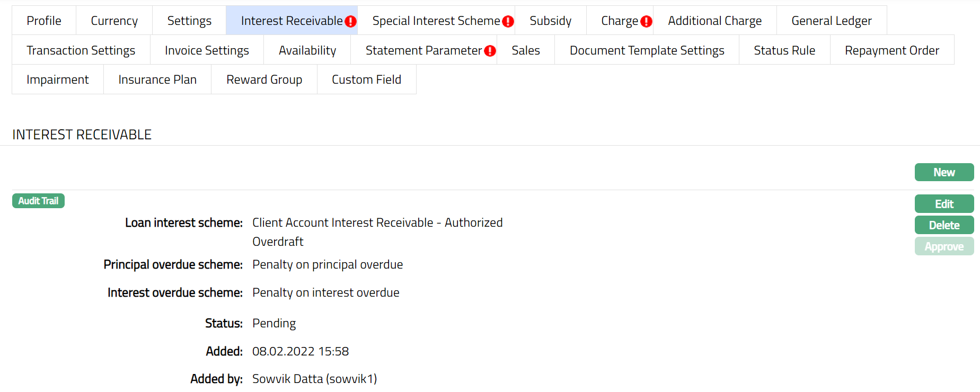Go to the Custom Field tab

pos(366,79)
